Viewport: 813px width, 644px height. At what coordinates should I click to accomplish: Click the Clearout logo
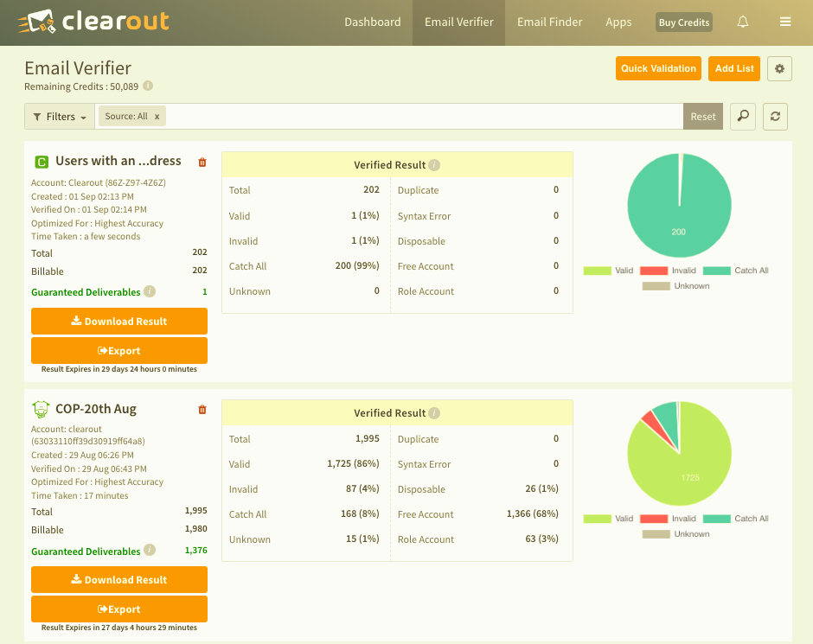point(94,22)
